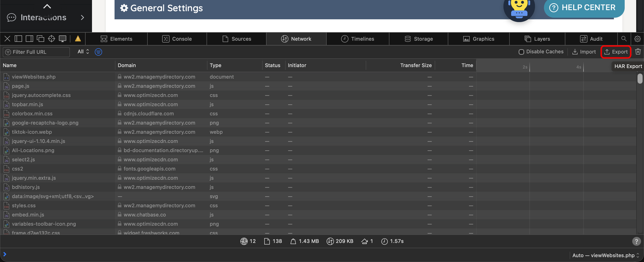Viewport: 644px width, 262px height.
Task: Sort by the Time column header
Action: [x=455, y=65]
